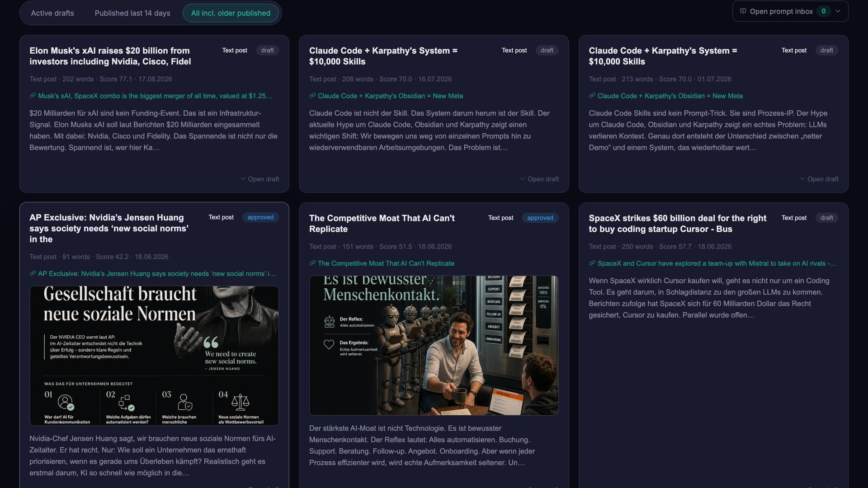Click metadata line showing Score 42.2

pyautogui.click(x=99, y=257)
